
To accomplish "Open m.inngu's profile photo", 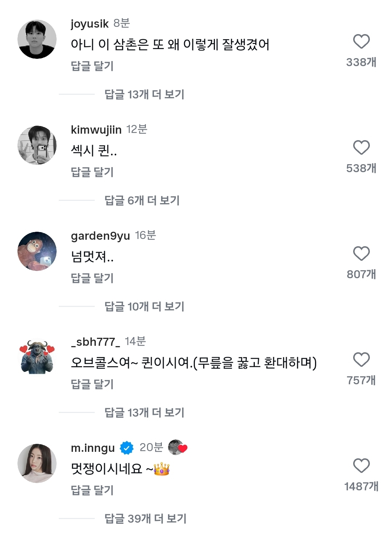I will click(x=37, y=463).
